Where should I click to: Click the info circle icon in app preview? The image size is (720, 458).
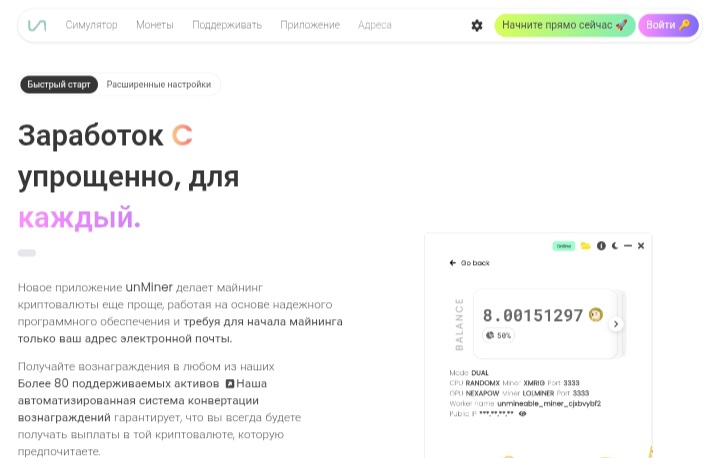pos(601,246)
